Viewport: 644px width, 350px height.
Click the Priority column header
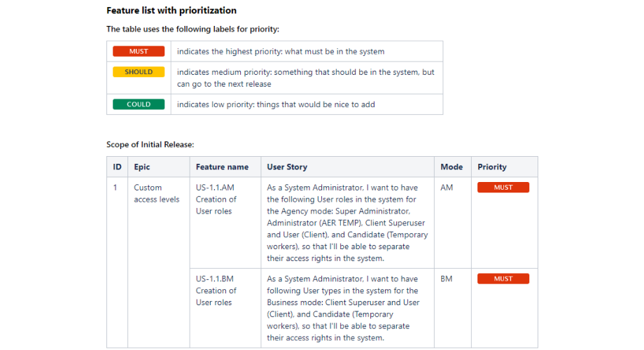point(505,167)
